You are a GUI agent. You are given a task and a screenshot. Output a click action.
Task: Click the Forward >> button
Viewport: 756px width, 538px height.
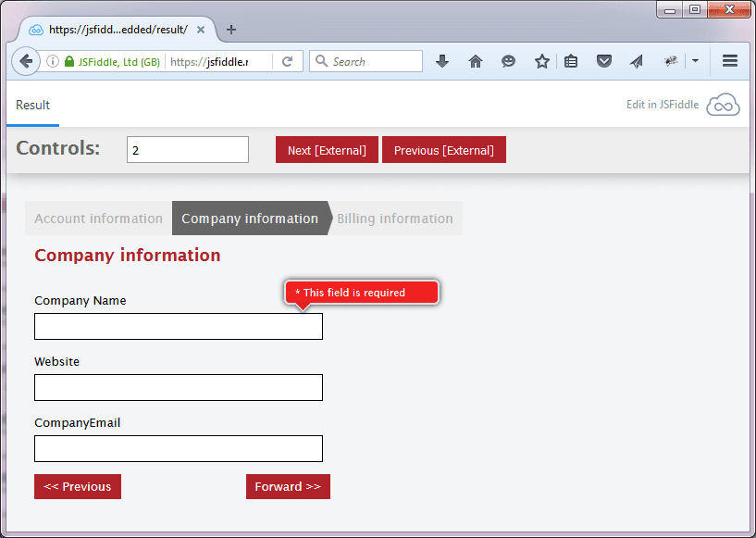[x=288, y=486]
